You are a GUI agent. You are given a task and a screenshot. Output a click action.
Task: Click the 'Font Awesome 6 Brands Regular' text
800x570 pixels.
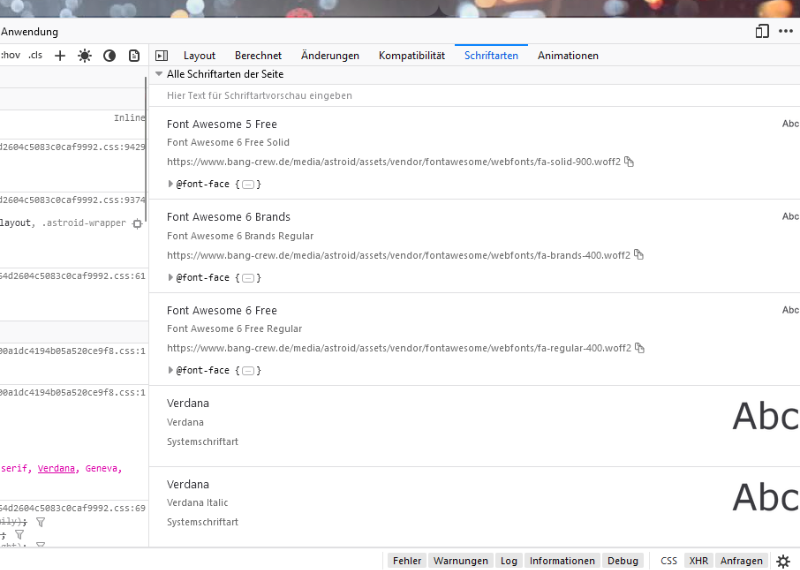pyautogui.click(x=240, y=236)
